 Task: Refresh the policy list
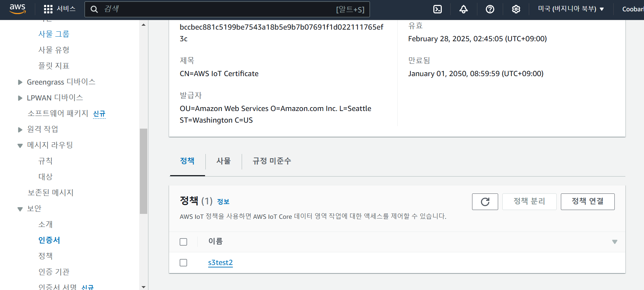click(485, 202)
